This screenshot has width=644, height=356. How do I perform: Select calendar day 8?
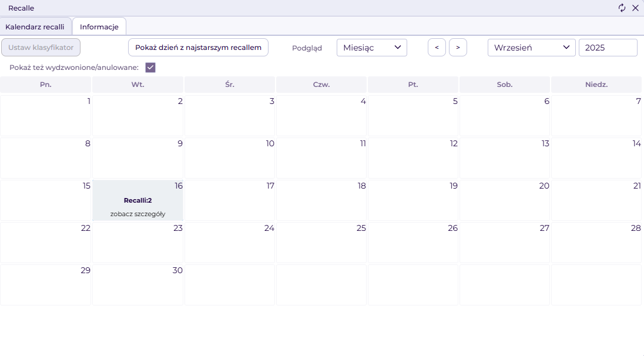coord(46,158)
